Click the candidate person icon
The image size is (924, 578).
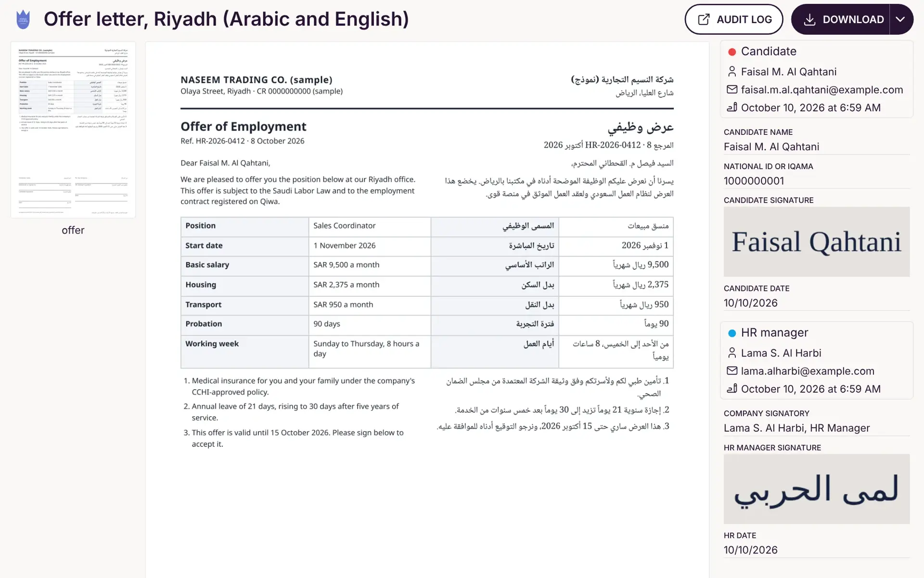click(732, 72)
